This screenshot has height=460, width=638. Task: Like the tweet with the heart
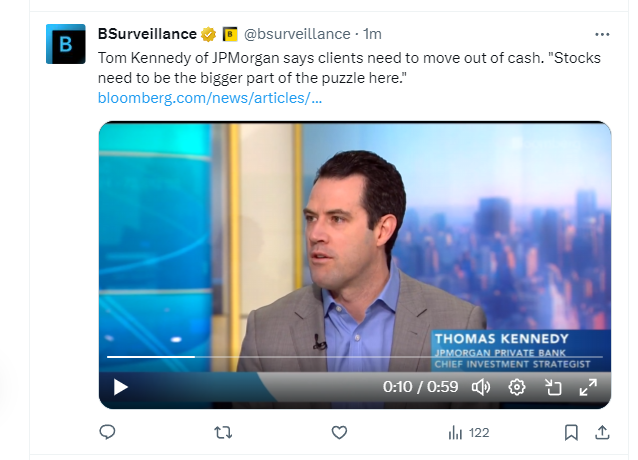point(339,432)
